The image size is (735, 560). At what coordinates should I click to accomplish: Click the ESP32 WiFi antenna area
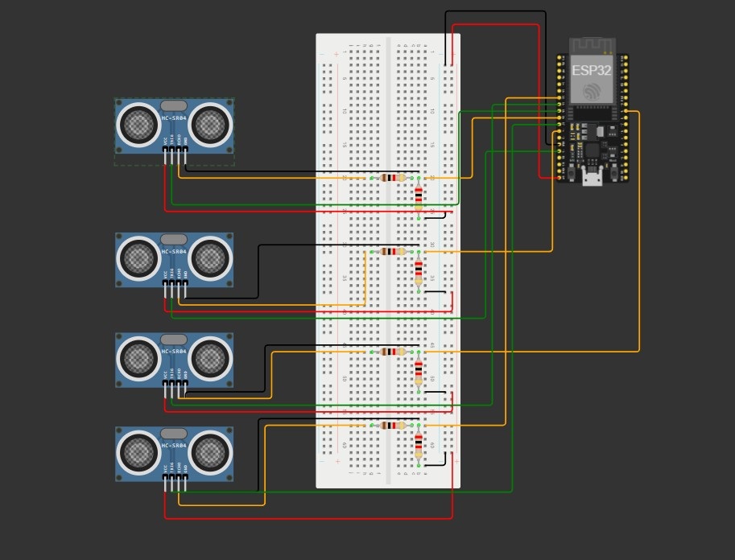[x=593, y=45]
